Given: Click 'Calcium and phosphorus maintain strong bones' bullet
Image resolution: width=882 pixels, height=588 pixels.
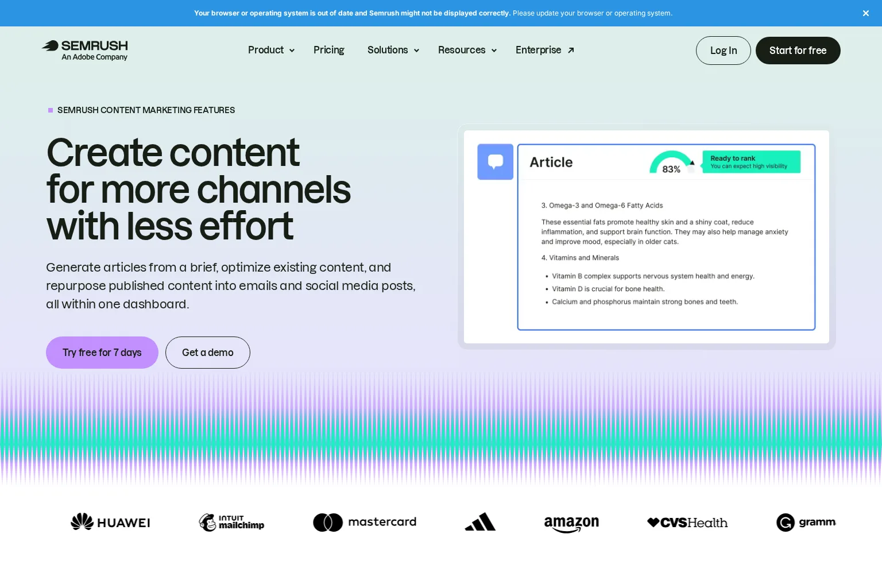Looking at the screenshot, I should tap(645, 302).
